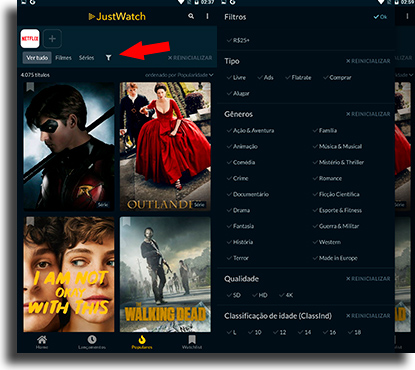Toggle the HD quality filter

click(x=260, y=295)
